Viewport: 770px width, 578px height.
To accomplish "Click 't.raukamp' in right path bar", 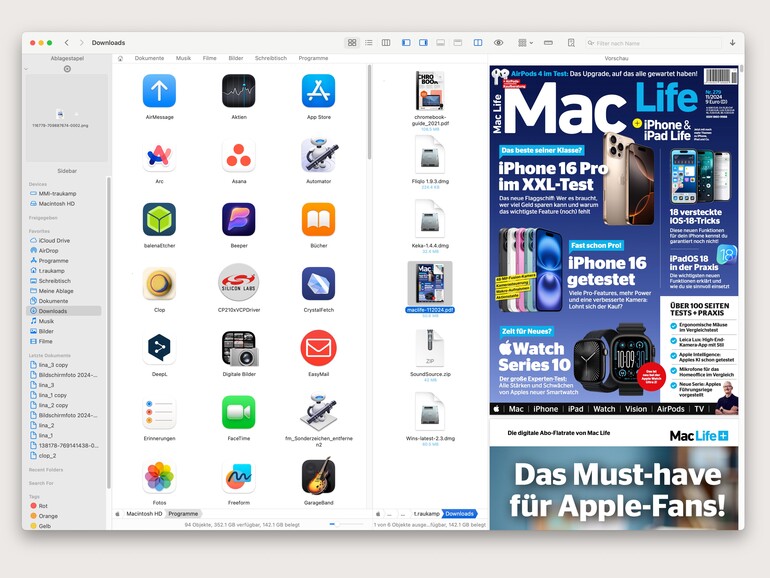I will (x=426, y=514).
